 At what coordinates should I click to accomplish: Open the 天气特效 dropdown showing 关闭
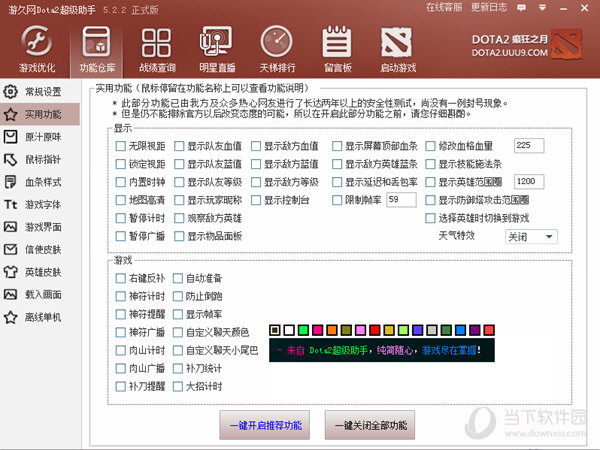[x=531, y=236]
